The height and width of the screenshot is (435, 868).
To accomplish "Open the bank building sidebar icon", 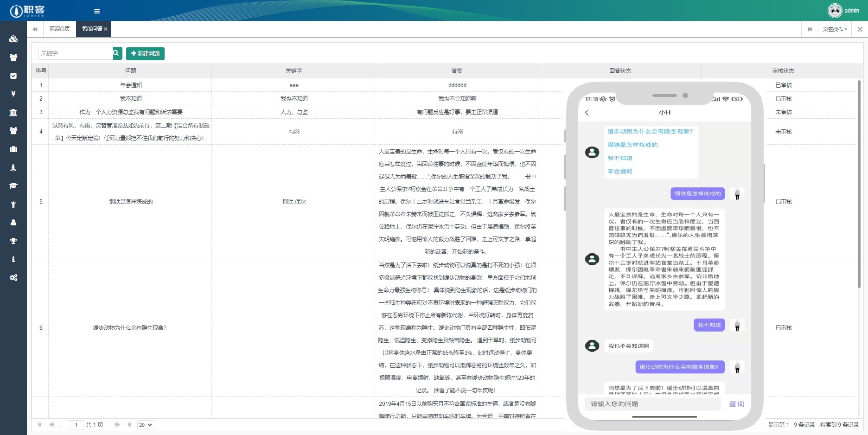I will click(13, 112).
